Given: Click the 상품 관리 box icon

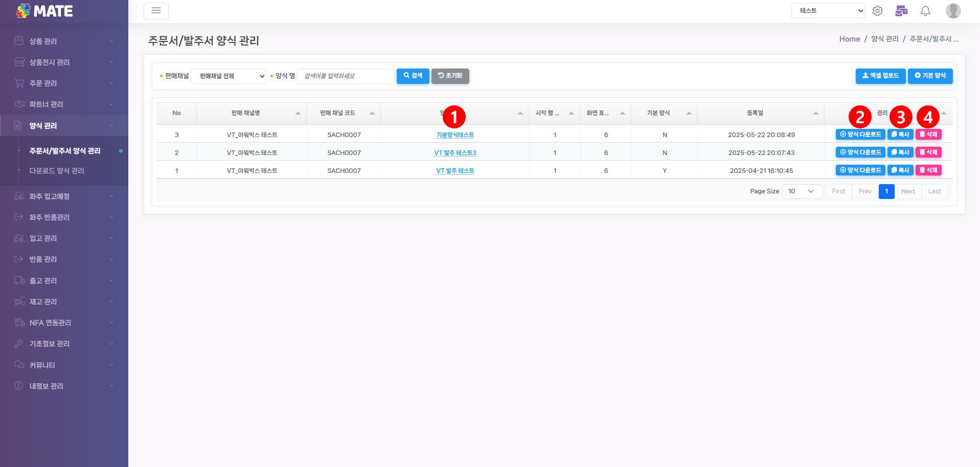Looking at the screenshot, I should 19,41.
